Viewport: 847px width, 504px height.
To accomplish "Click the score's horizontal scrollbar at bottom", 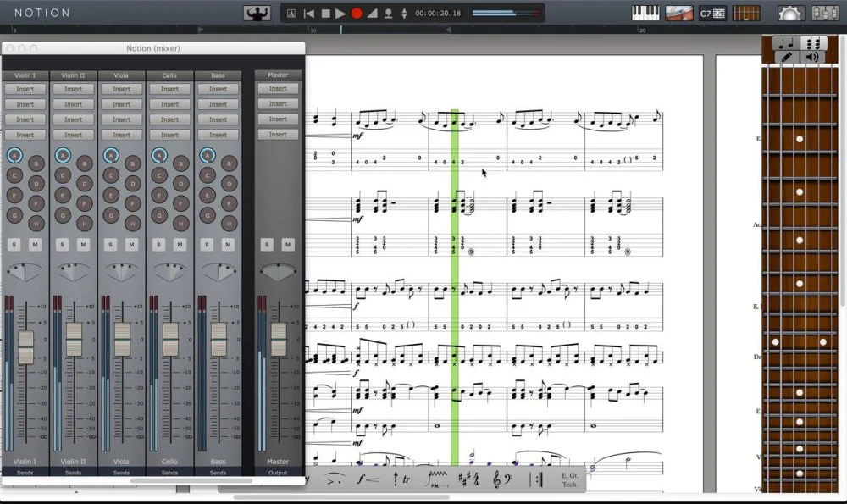I will pyautogui.click(x=340, y=497).
